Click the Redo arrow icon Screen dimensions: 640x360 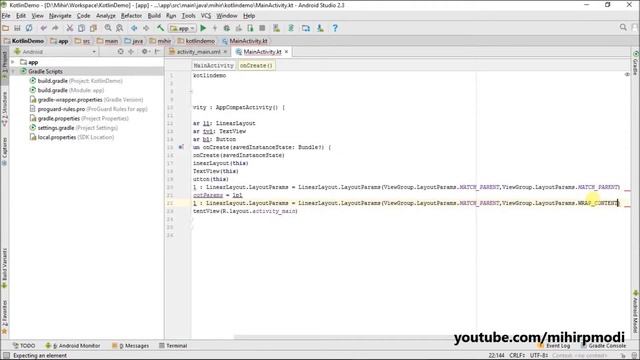tap(55, 28)
